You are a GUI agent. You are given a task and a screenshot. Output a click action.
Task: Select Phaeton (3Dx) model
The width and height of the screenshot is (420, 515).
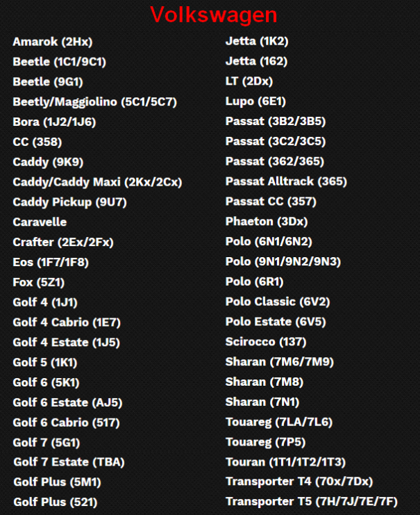267,222
